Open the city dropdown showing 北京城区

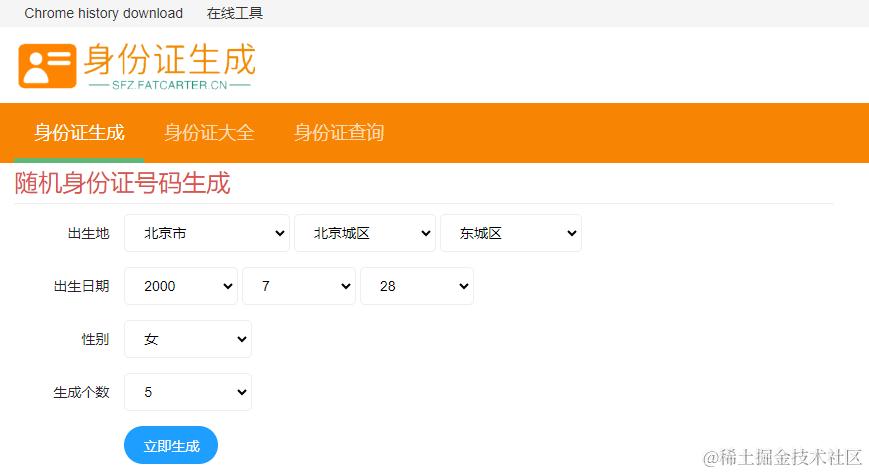pyautogui.click(x=365, y=233)
